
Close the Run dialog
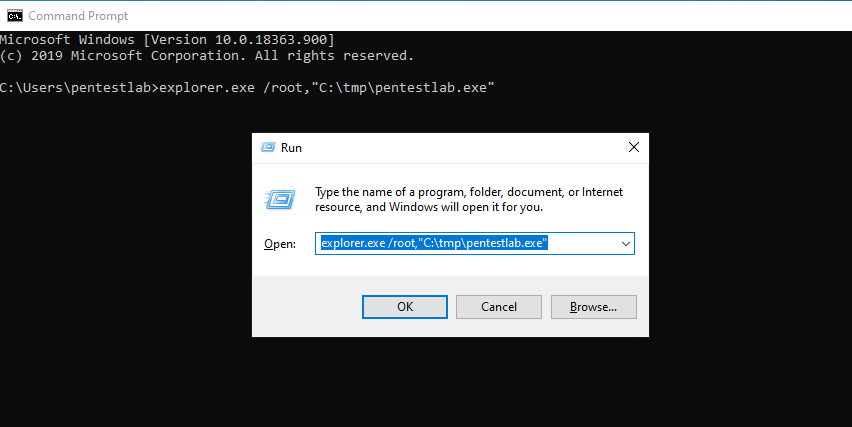click(x=633, y=147)
